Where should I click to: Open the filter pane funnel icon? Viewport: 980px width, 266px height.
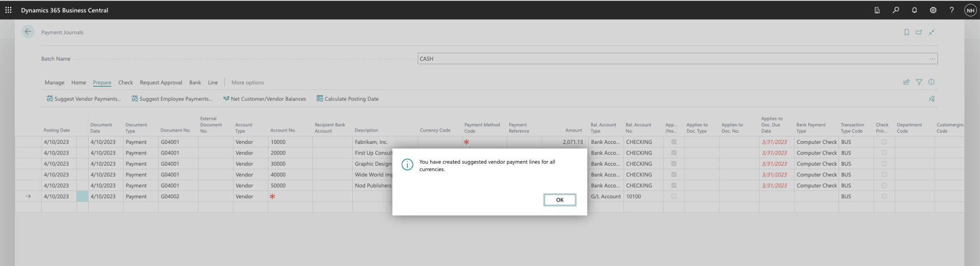point(919,82)
